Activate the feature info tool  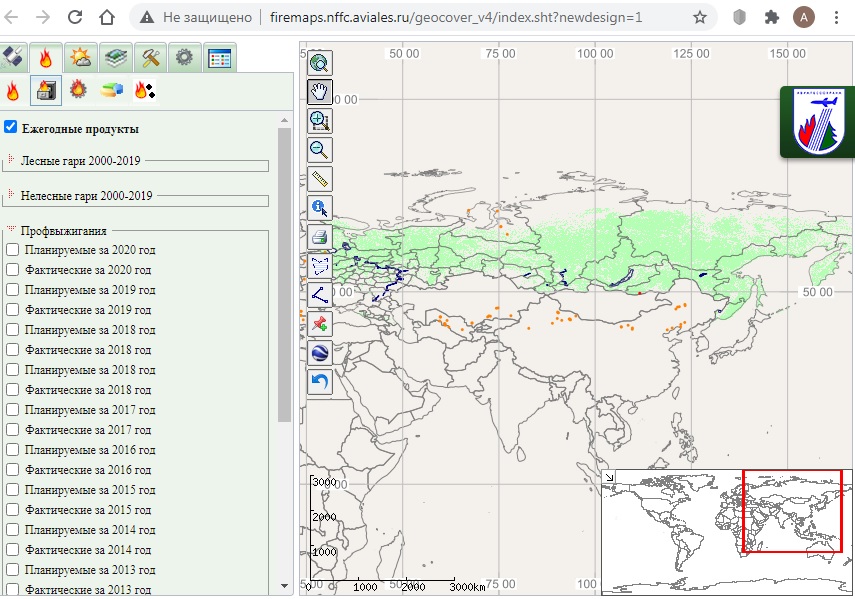(319, 208)
